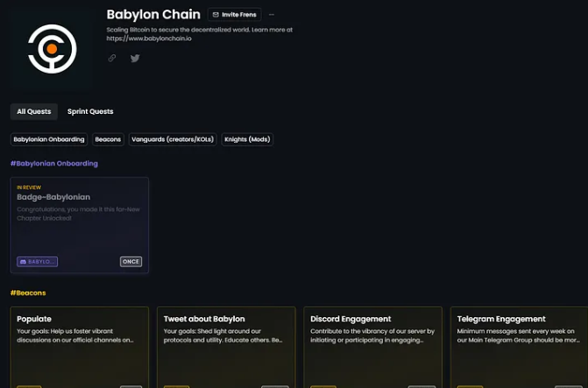This screenshot has width=588, height=388.
Task: Filter by Beacons tag
Action: 108,139
